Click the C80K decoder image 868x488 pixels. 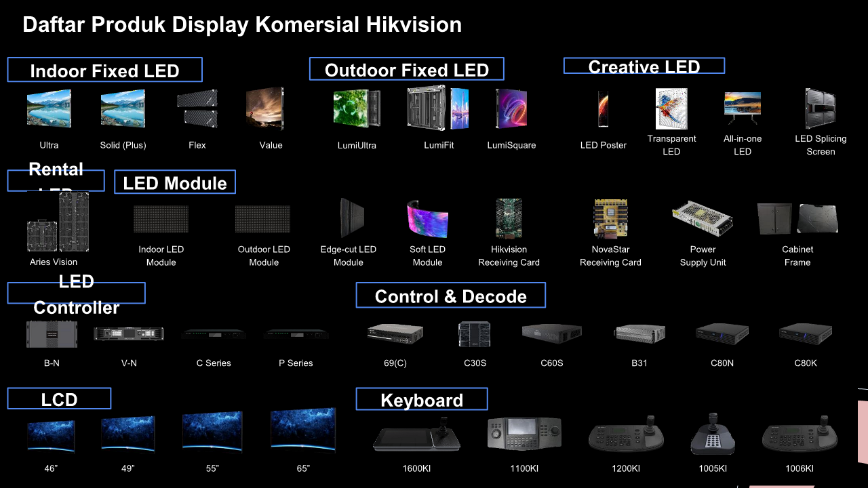point(806,333)
